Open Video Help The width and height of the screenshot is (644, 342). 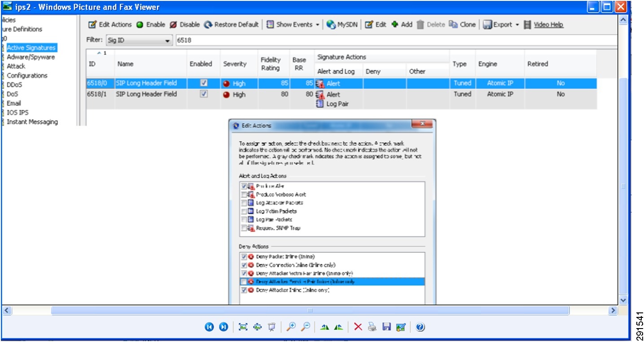click(550, 25)
